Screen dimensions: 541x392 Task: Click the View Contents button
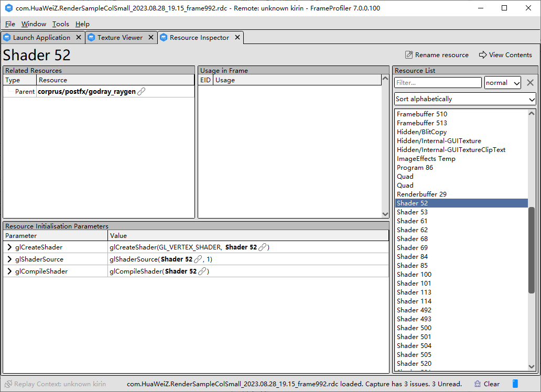point(505,55)
